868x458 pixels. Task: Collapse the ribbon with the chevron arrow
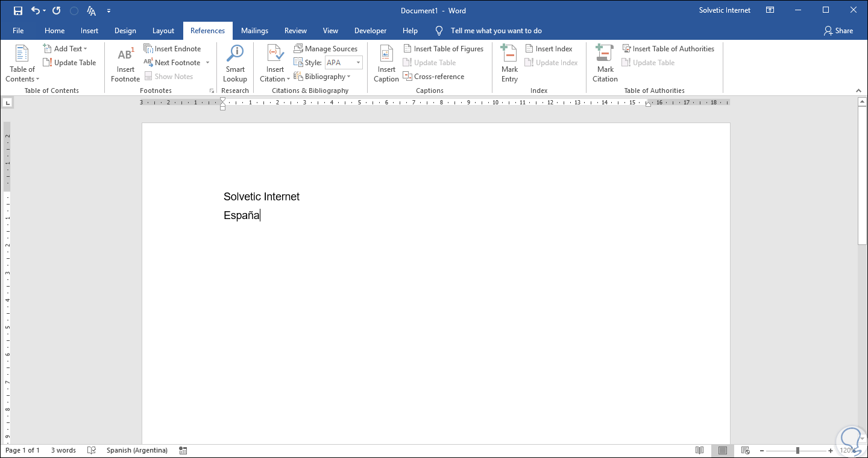[x=858, y=90]
